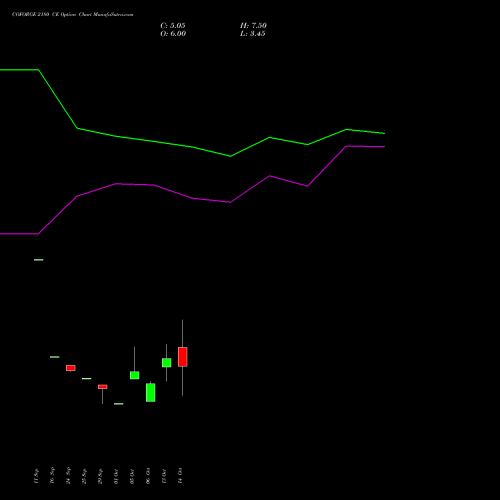
Task: Click the 13 Oct date label
Action: pyautogui.click(x=164, y=476)
